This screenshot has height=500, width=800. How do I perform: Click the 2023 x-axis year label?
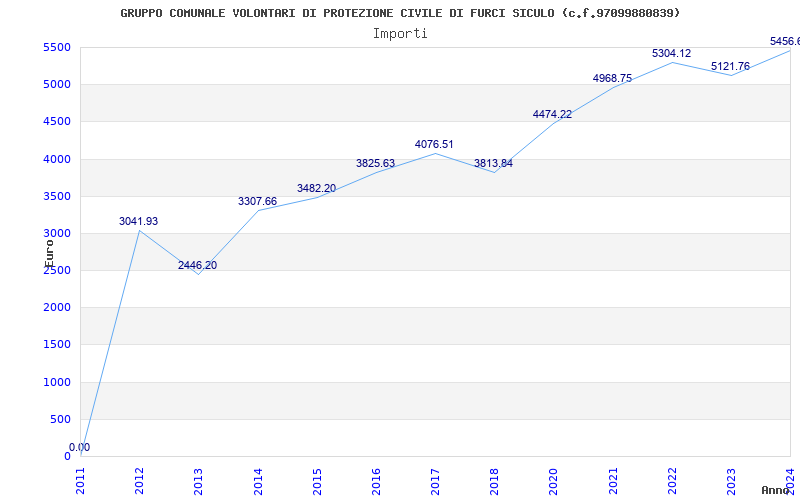click(x=731, y=481)
